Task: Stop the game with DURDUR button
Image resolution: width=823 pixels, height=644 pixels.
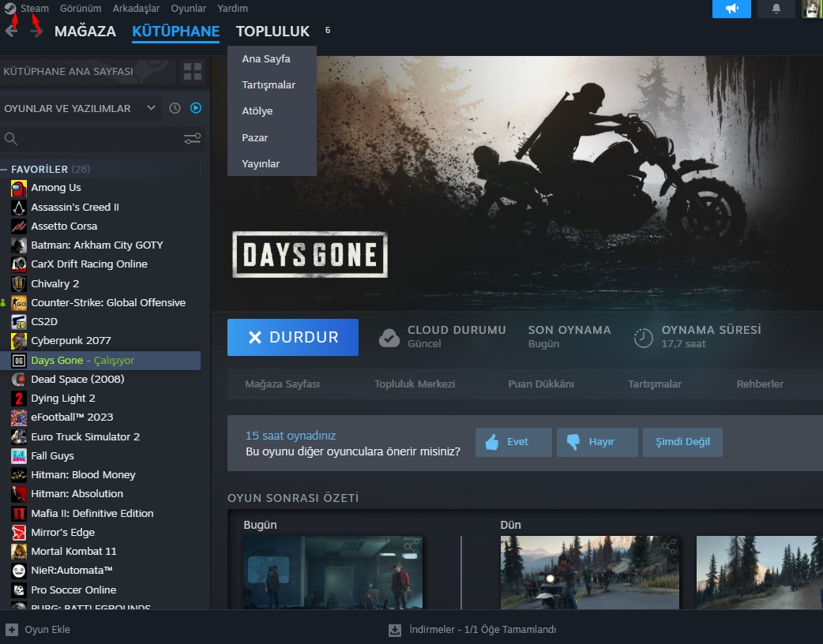Action: click(293, 337)
